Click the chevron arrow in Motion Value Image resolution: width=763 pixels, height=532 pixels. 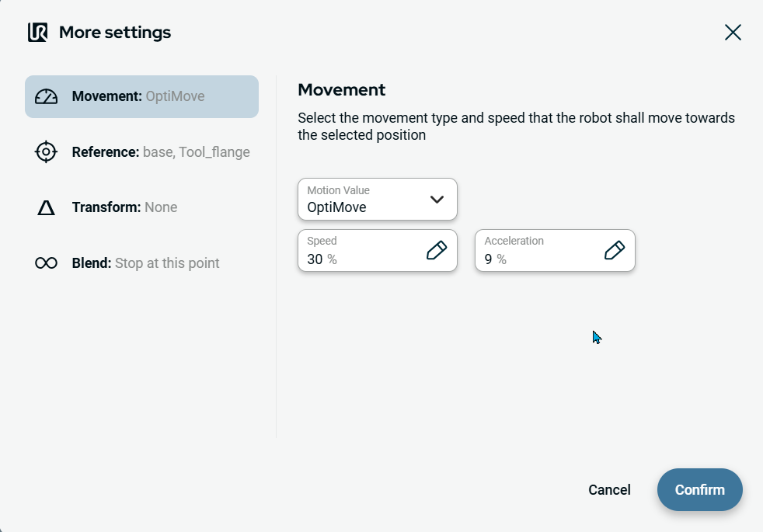[x=437, y=200]
